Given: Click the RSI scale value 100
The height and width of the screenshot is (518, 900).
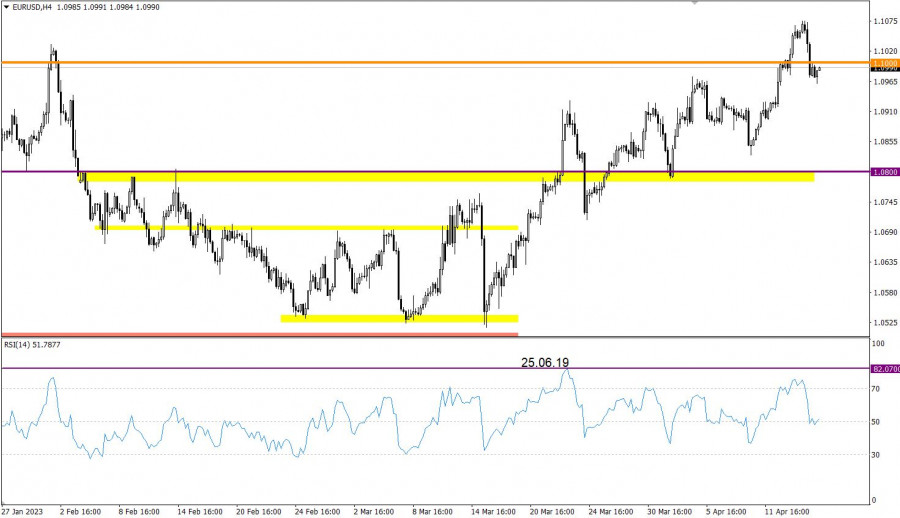Looking at the screenshot, I should click(880, 343).
